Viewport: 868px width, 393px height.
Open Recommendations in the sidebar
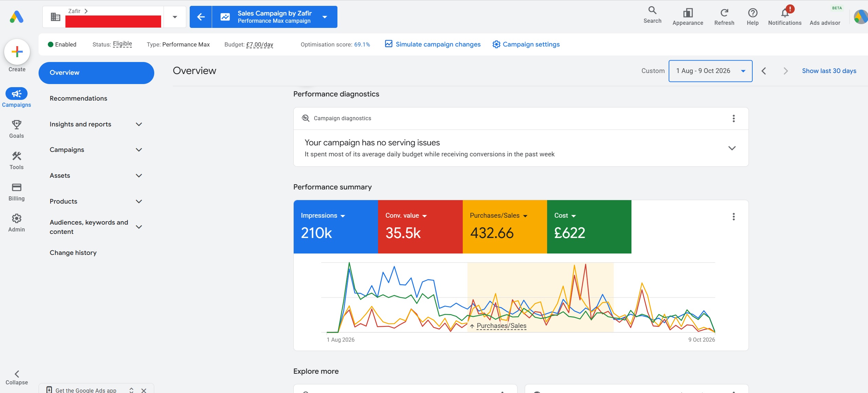[79, 99]
